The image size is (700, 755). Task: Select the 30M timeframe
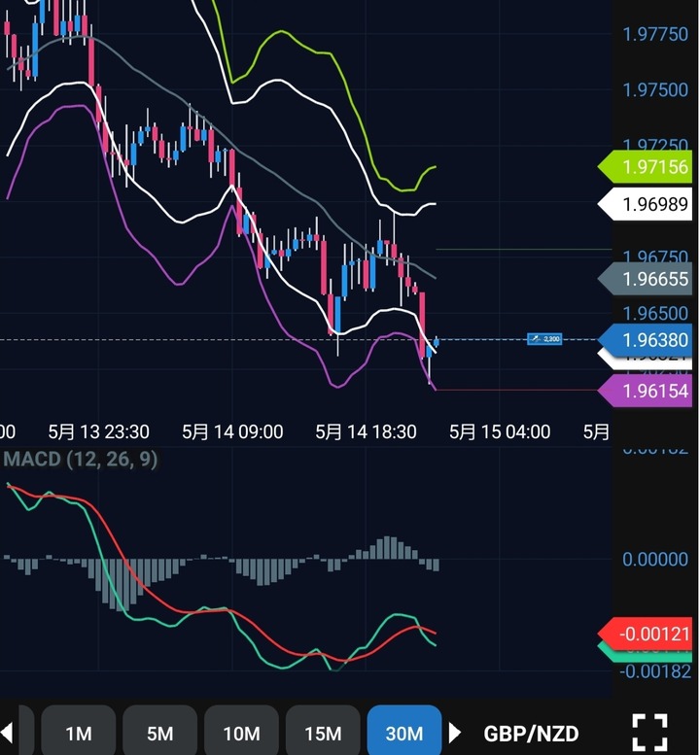click(404, 733)
